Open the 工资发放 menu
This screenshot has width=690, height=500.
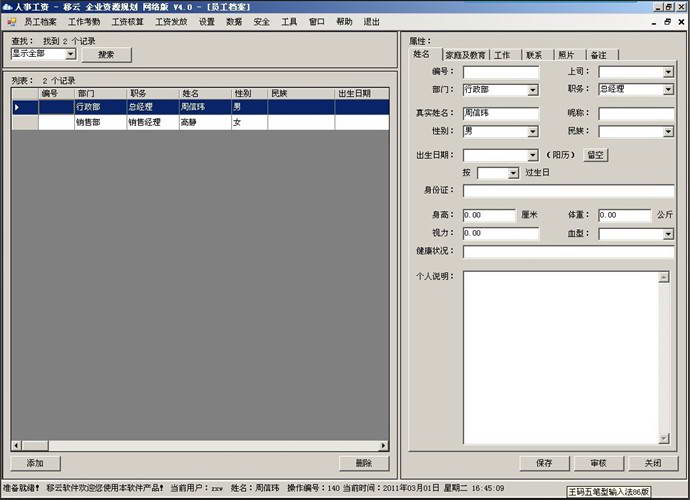pyautogui.click(x=171, y=22)
